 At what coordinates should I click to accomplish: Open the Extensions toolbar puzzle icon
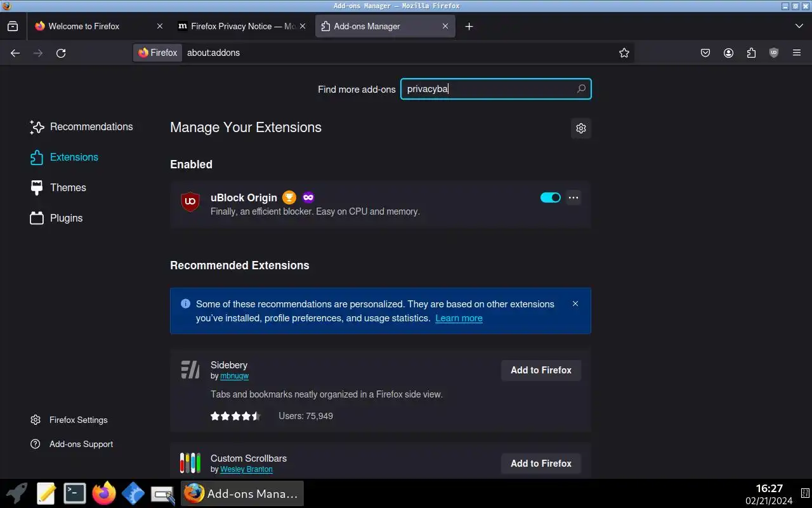[751, 53]
